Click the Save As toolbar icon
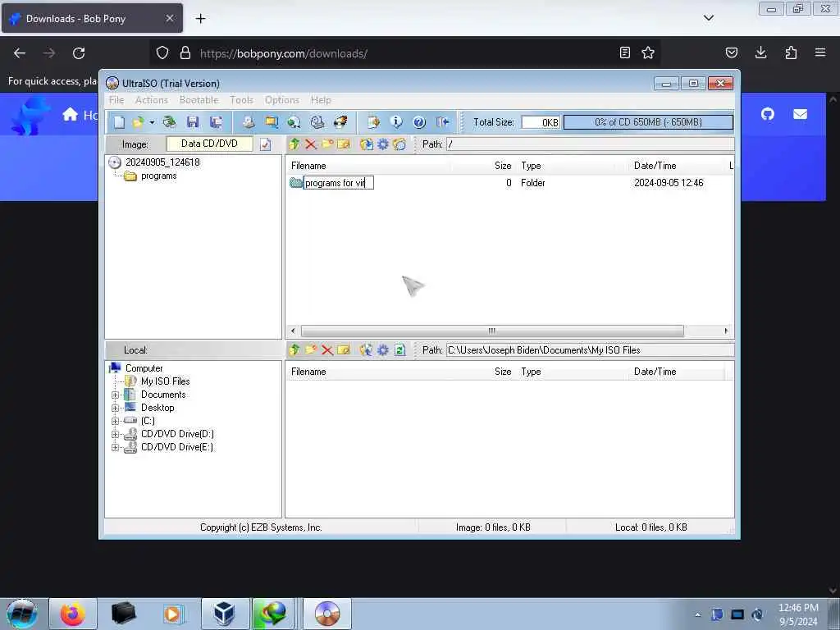Screen dimensions: 840x630 (217, 122)
